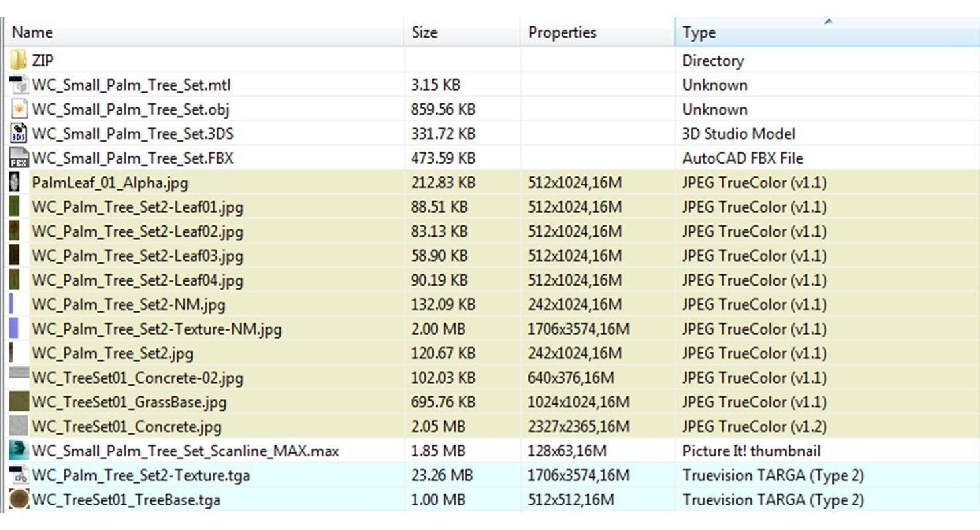The height and width of the screenshot is (530, 980).
Task: Open the ZIP folder icon
Action: [19, 60]
